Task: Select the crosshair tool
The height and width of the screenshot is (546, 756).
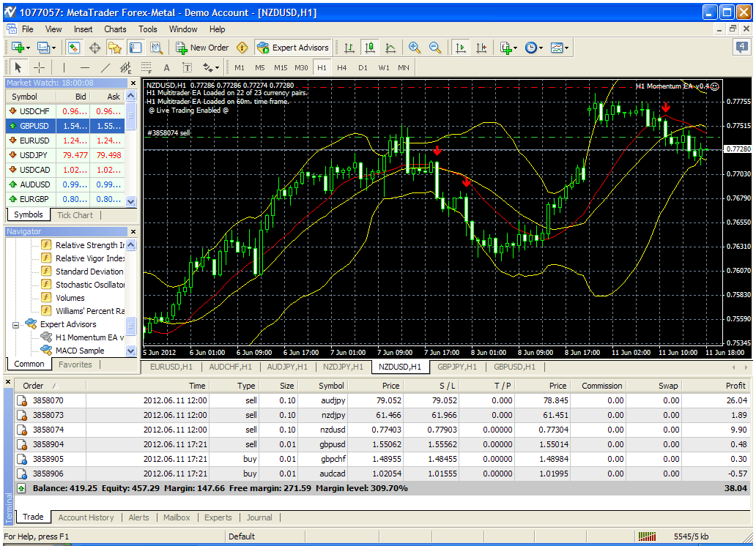Action: click(39, 67)
